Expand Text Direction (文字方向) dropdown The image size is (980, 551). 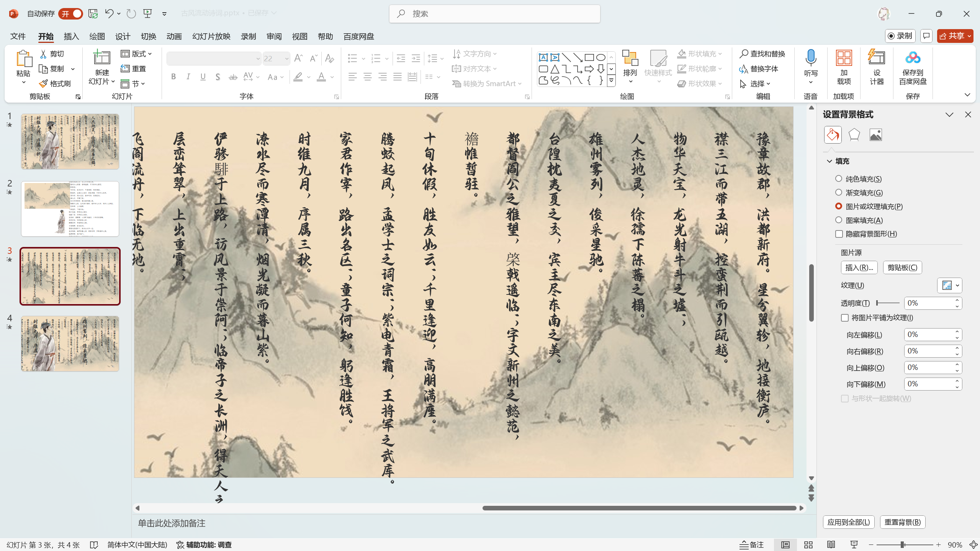pos(474,54)
